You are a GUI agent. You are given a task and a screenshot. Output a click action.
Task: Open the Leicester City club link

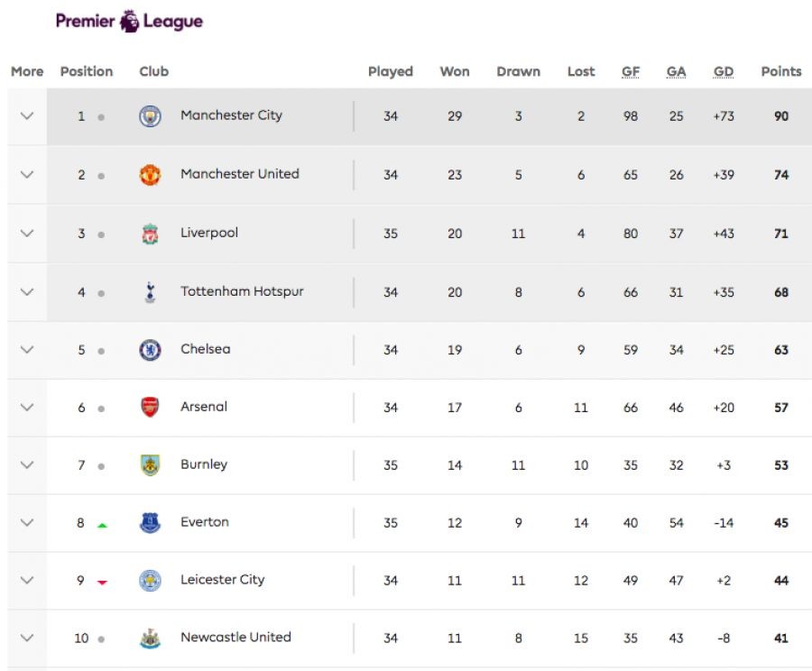222,580
